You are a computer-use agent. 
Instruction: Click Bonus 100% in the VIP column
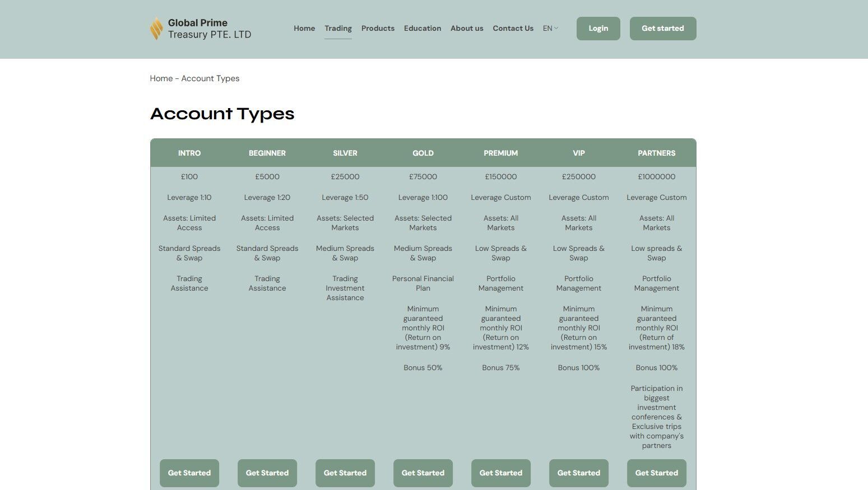coord(579,367)
